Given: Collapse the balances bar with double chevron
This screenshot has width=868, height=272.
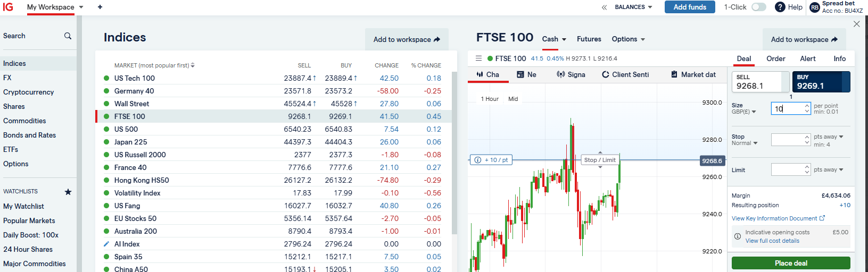Looking at the screenshot, I should point(605,7).
